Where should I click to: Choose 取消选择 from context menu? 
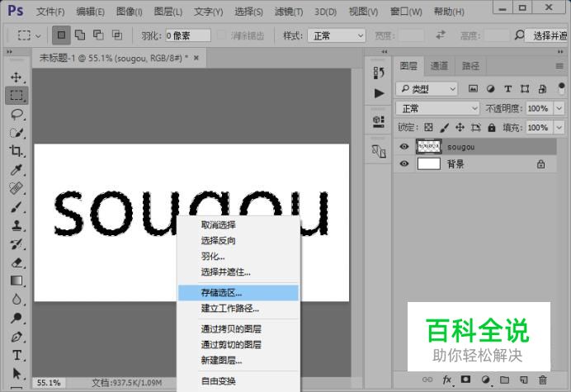coord(218,224)
